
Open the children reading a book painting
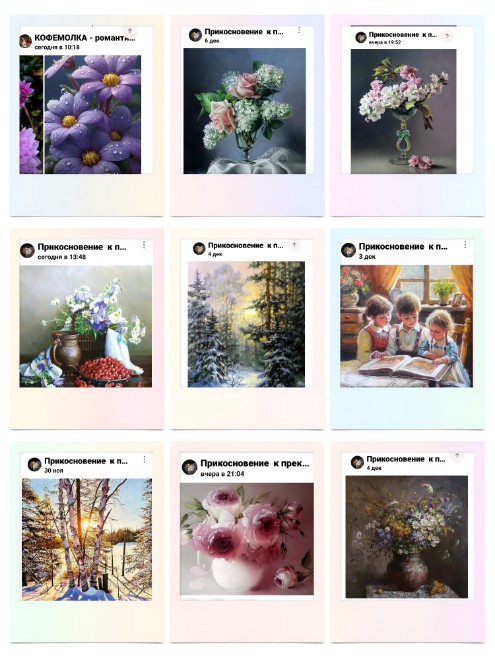click(407, 326)
